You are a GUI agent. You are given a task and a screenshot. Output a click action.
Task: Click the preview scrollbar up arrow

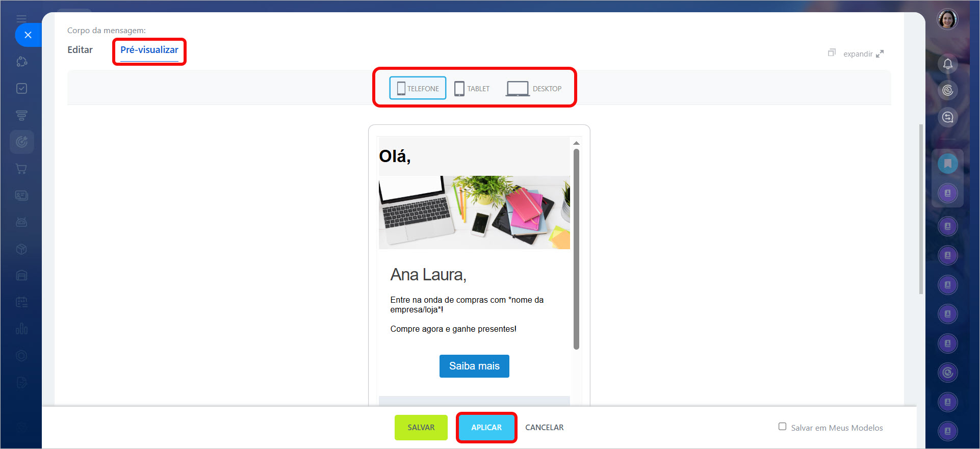coord(576,143)
